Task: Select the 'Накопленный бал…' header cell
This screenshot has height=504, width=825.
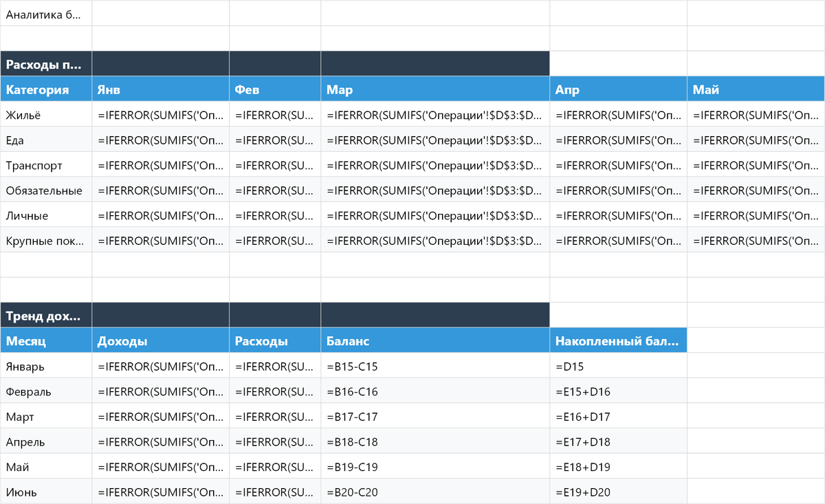Action: 617,340
